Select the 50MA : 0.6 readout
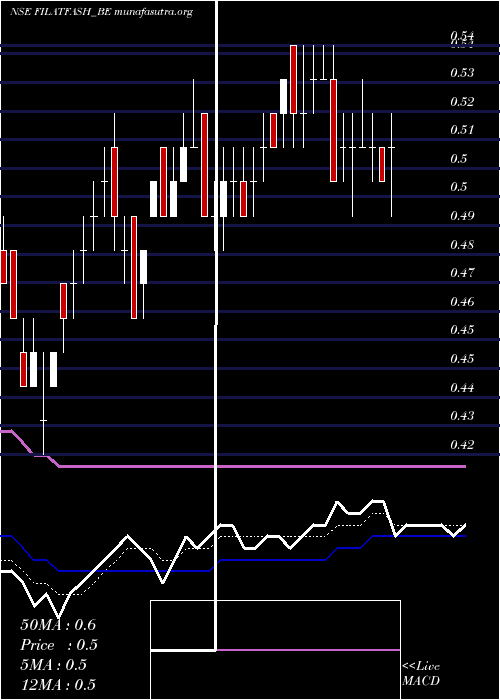500x700 pixels. click(x=58, y=625)
